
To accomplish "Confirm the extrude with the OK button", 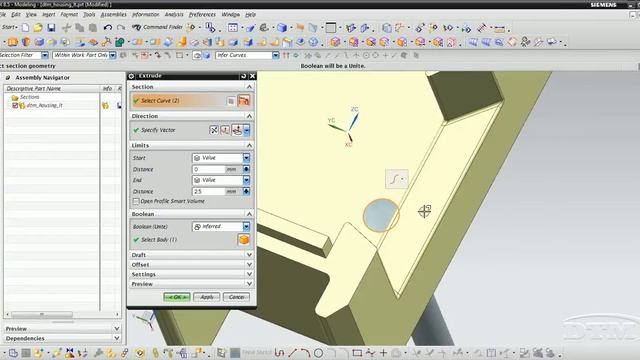I will click(177, 297).
